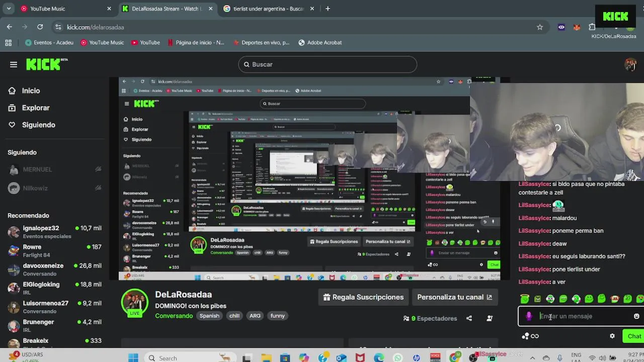The height and width of the screenshot is (362, 644).
Task: Click the ARG tag
Action: point(255,316)
